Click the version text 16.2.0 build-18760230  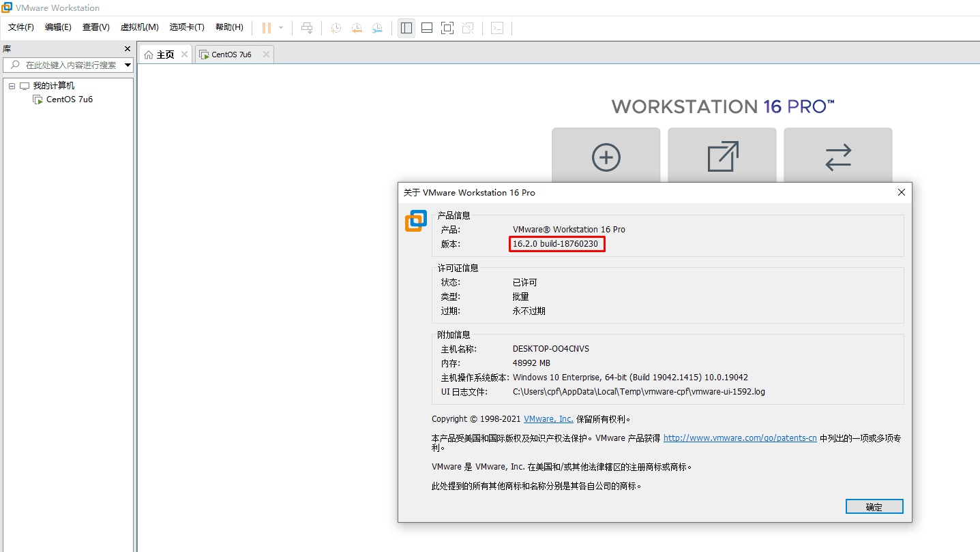[555, 244]
